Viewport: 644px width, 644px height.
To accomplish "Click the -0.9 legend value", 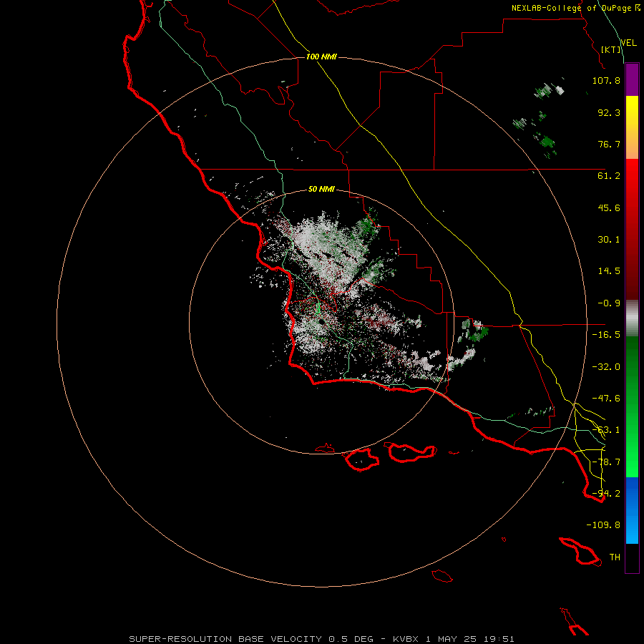I will pos(609,303).
